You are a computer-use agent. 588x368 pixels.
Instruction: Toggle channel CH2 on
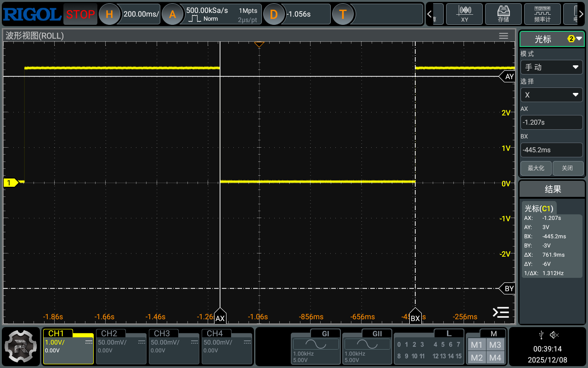tap(121, 346)
